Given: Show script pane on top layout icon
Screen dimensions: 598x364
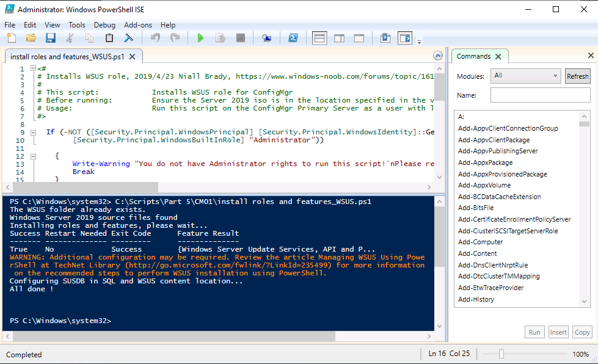Looking at the screenshot, I should 319,38.
